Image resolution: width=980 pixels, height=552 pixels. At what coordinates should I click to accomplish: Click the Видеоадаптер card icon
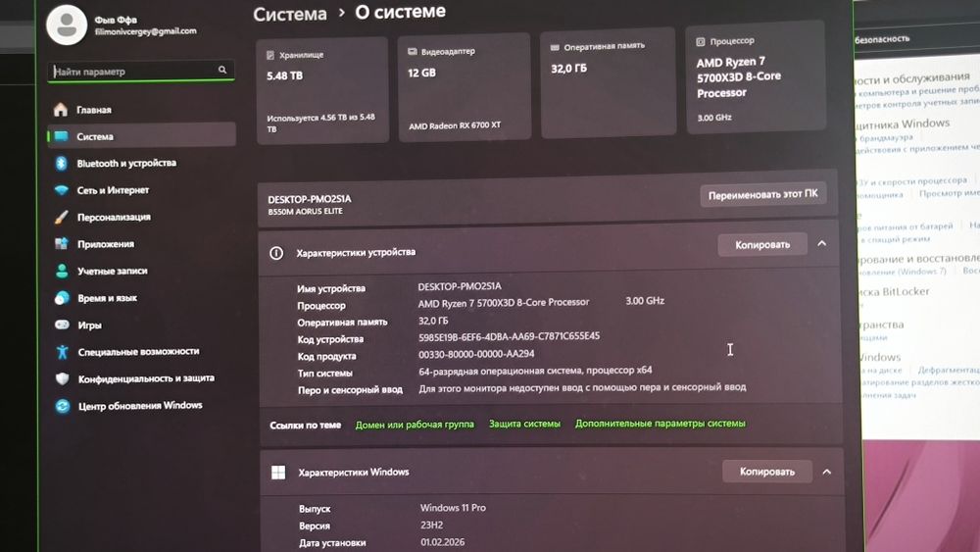pyautogui.click(x=413, y=52)
